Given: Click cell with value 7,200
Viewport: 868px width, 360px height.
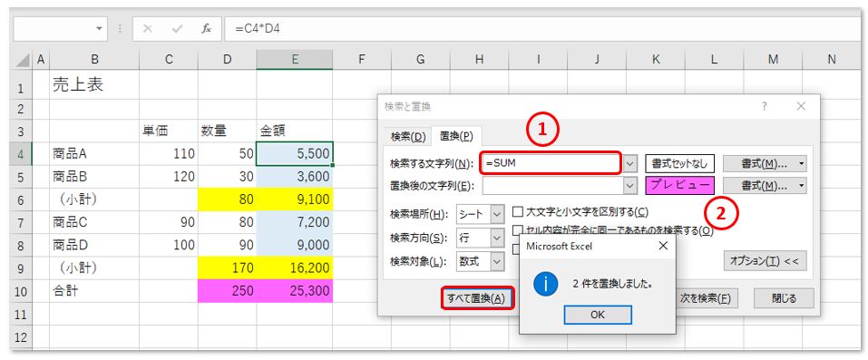Looking at the screenshot, I should [x=295, y=222].
